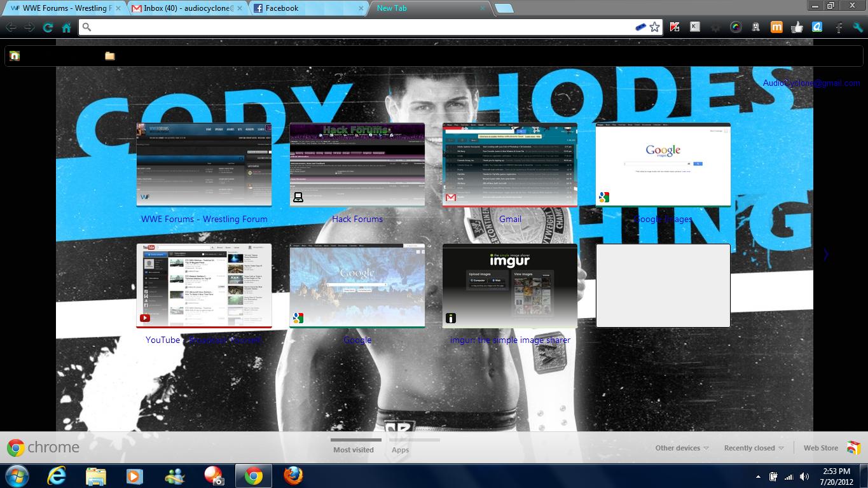Show hidden system tray icons arrow
Viewport: 868px width, 488px height.
[x=758, y=476]
